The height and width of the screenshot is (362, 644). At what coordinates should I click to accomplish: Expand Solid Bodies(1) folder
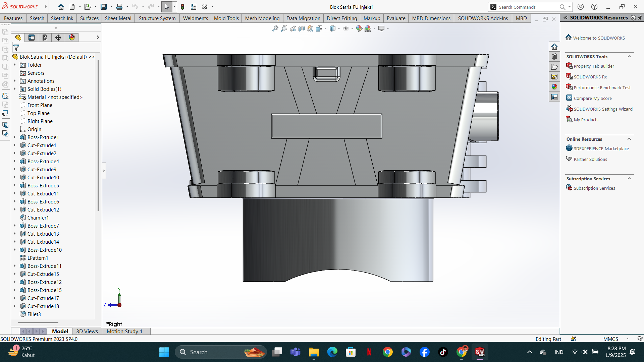pos(15,89)
